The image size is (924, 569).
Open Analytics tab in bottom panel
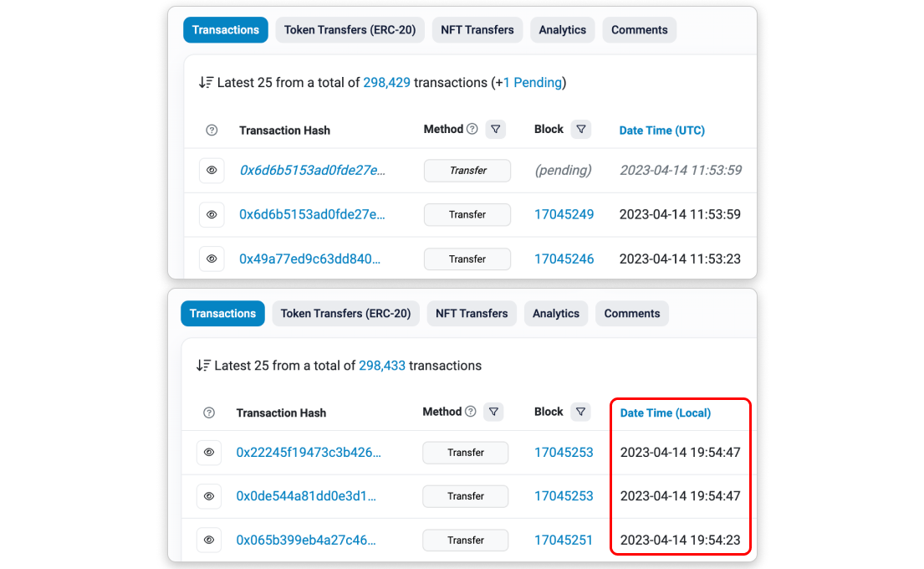click(555, 314)
